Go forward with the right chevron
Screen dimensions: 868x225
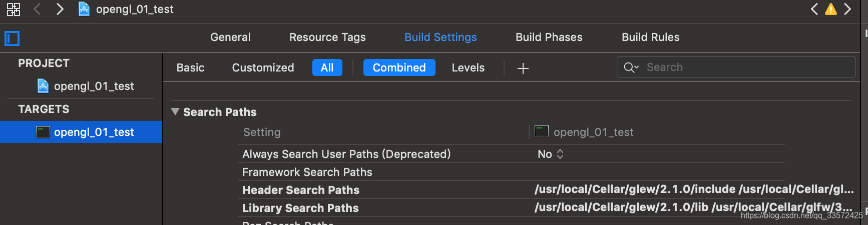[x=60, y=9]
